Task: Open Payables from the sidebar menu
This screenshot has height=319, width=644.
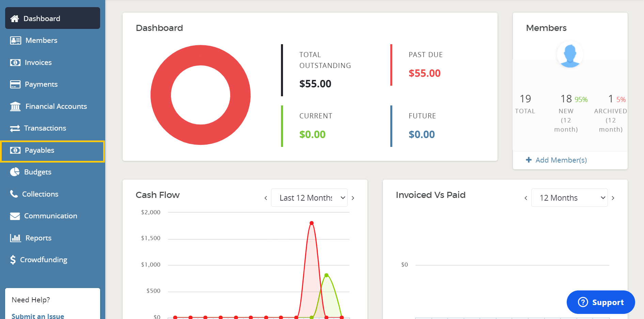Action: click(39, 150)
